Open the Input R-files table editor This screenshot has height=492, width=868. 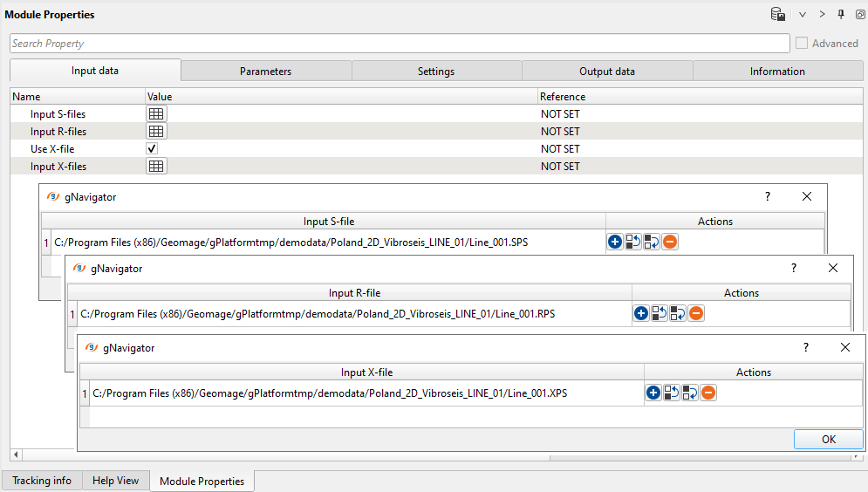point(156,132)
